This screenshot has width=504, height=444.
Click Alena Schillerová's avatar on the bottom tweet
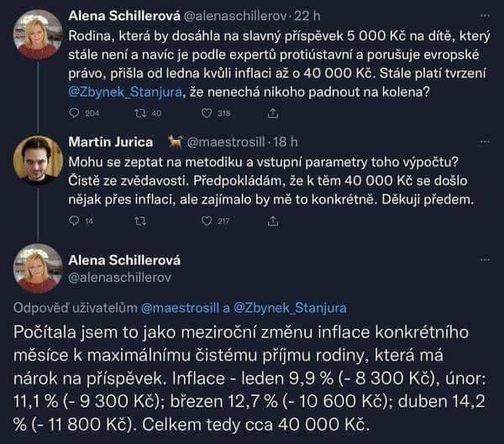point(38,269)
